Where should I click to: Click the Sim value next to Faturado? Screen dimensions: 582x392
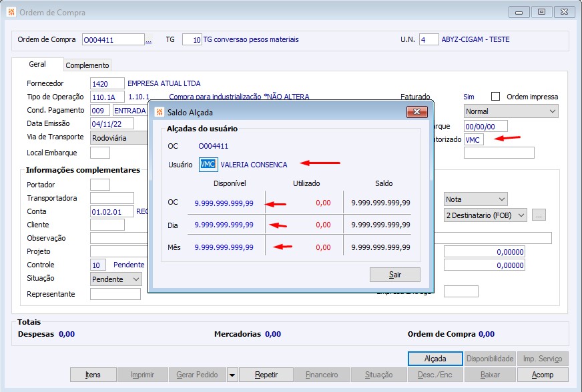469,97
